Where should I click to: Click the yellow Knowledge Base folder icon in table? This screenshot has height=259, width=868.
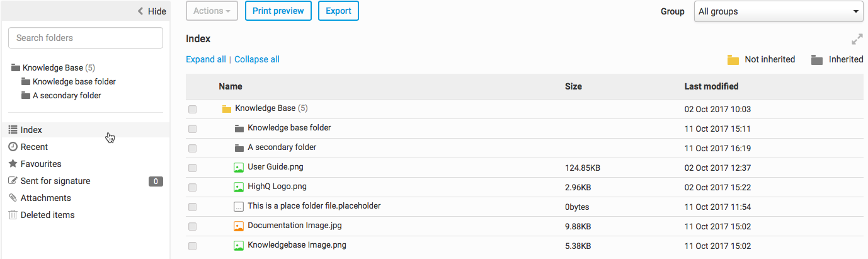[x=227, y=109]
